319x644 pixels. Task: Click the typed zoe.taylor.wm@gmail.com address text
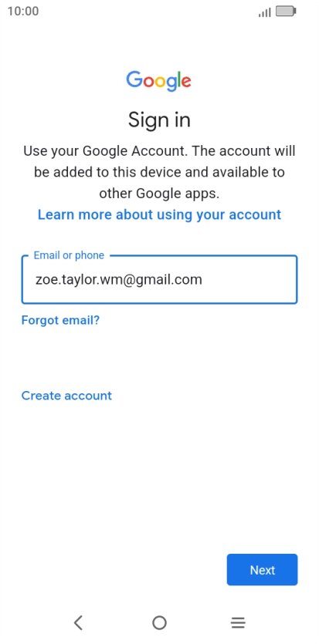118,280
